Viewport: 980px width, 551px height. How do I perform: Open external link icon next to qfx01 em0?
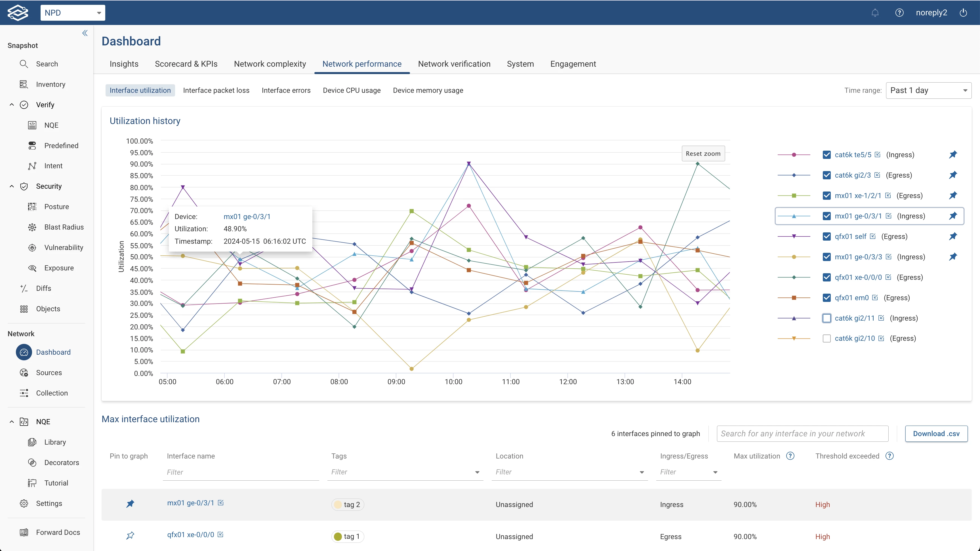click(x=875, y=298)
